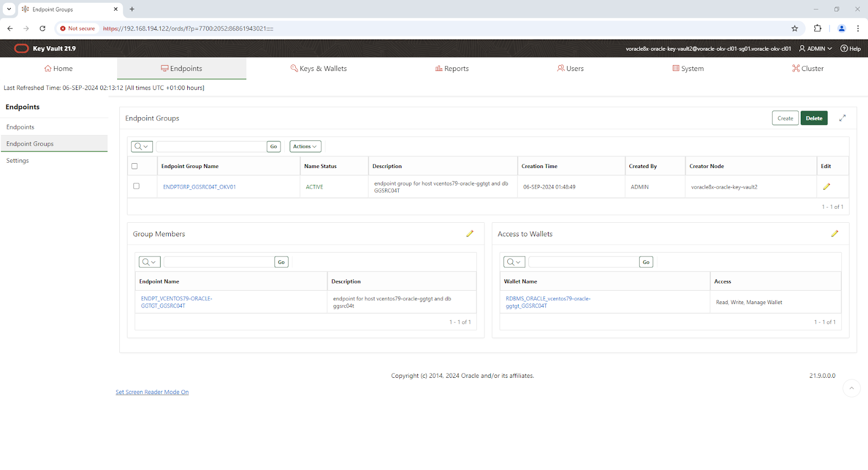868x470 pixels.
Task: Click the browser address bar URL
Action: (188, 28)
